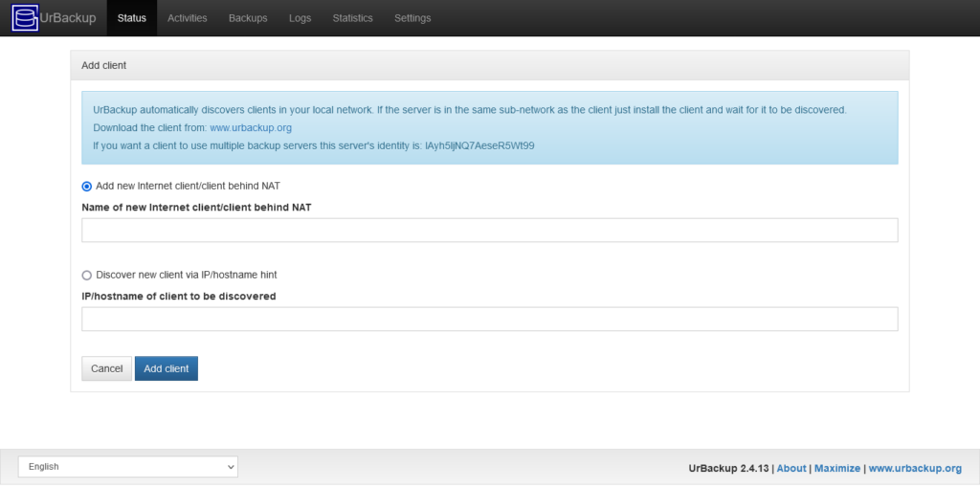Select Add new Internet client behind NAT radio
The image size is (980, 489).
(x=87, y=187)
